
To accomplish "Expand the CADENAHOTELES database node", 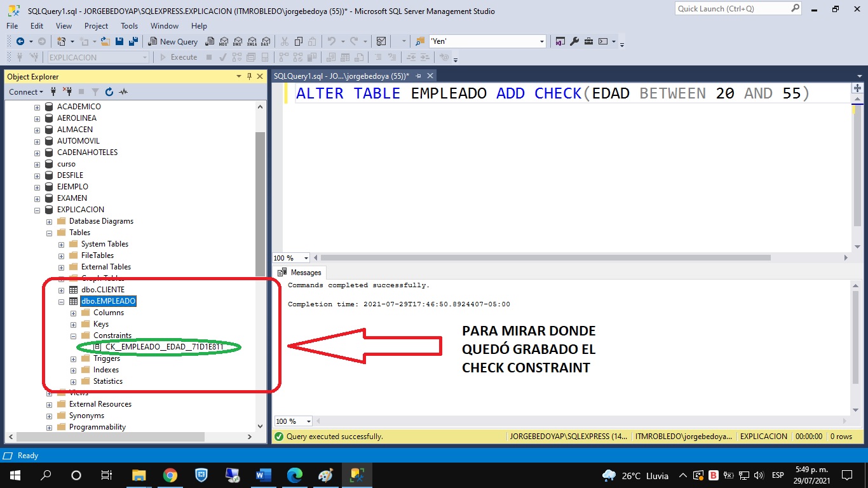I will (x=37, y=152).
